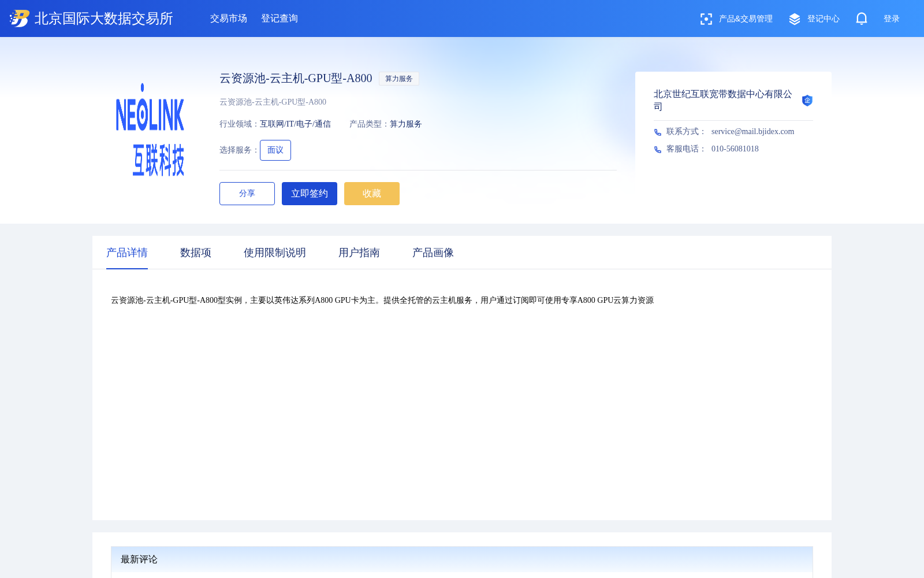924x578 pixels.
Task: Click the phone number 010-56081018
Action: pos(735,149)
